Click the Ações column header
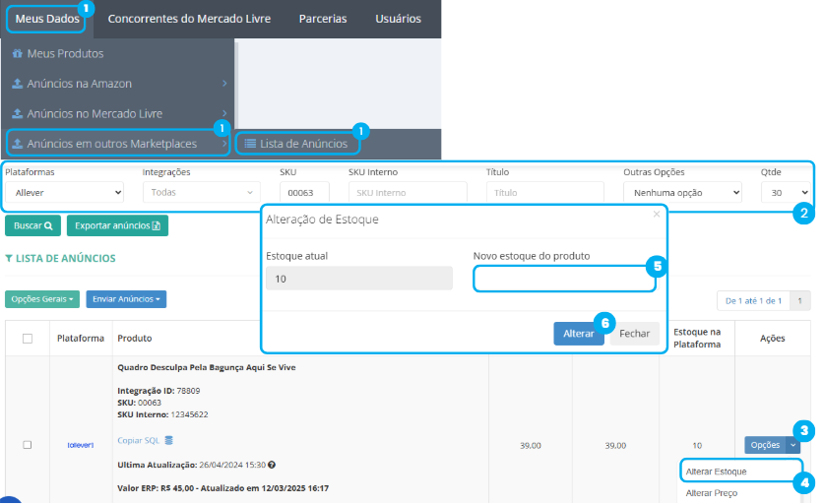823x504 pixels. click(773, 338)
